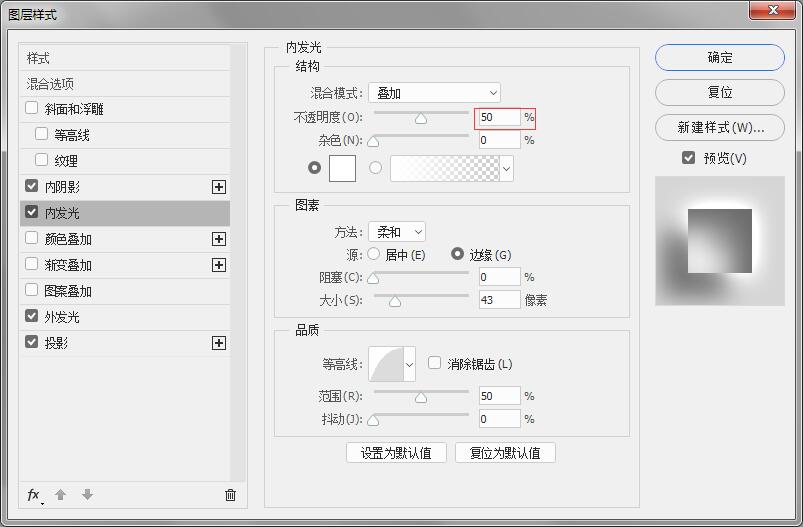Uncheck the 内发光 checkbox
The image size is (803, 527).
tap(32, 212)
